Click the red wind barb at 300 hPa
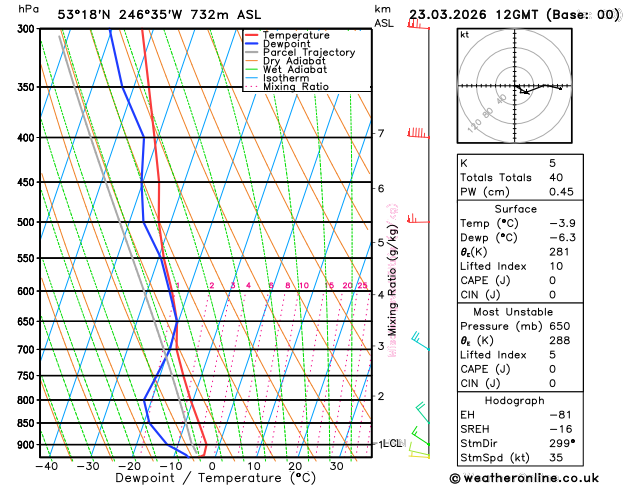Image resolution: width=629 pixels, height=486 pixels. [418, 24]
